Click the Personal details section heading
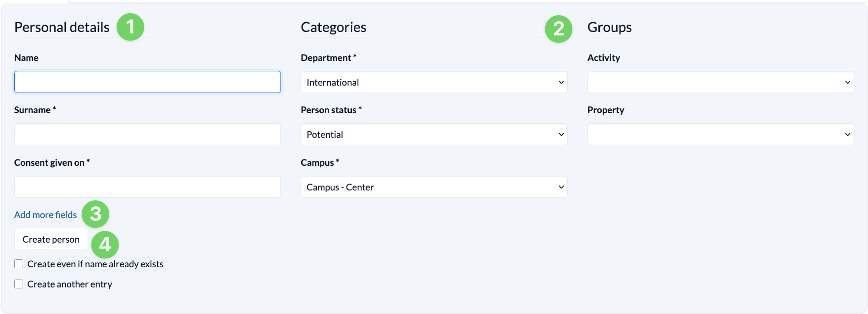Image resolution: width=868 pixels, height=314 pixels. point(62,27)
